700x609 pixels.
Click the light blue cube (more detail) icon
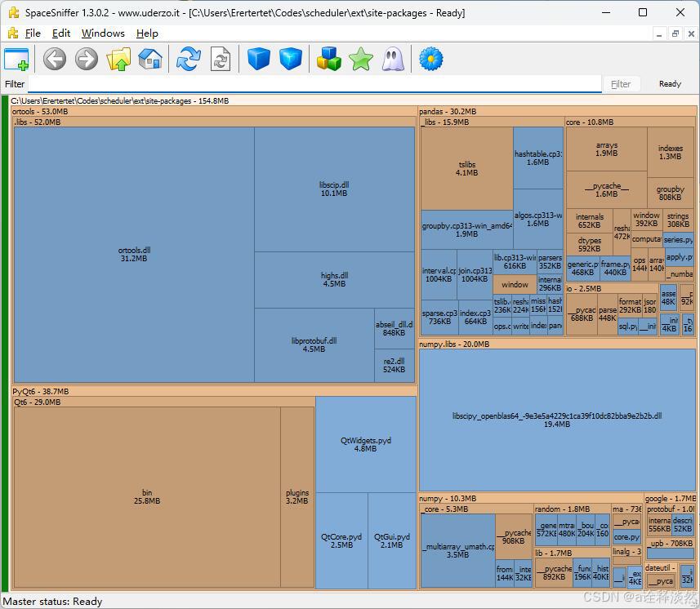click(291, 59)
